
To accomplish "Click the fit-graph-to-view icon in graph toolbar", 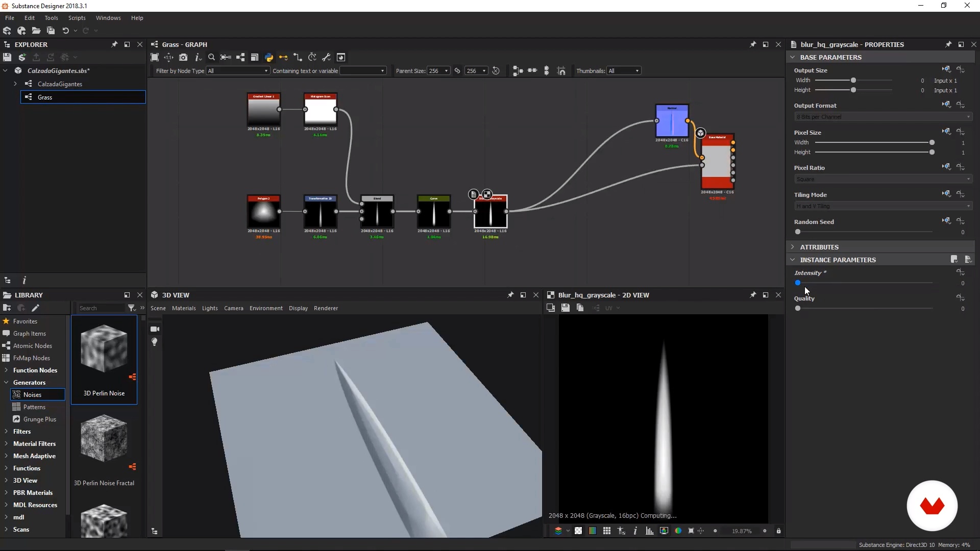I will [155, 57].
